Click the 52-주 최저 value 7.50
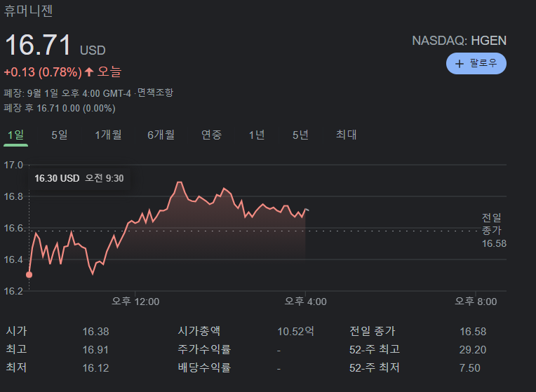The width and height of the screenshot is (536, 392). tap(469, 367)
